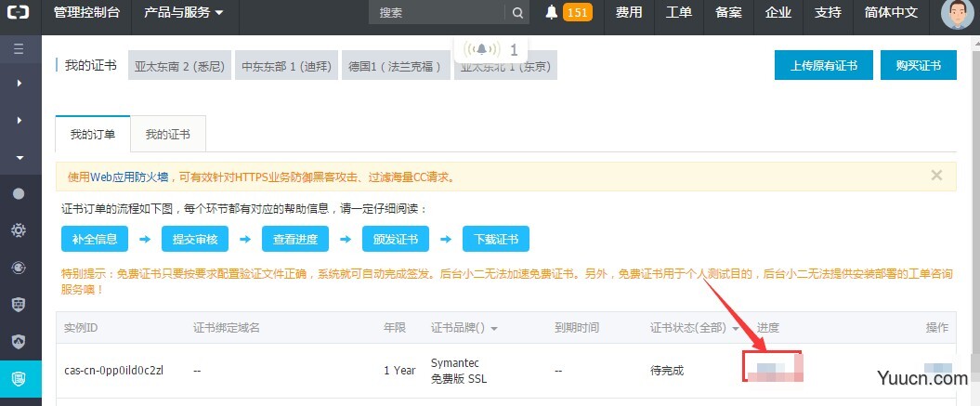
Task: Click instance ID cas-cn-0pp0ild0c2zl
Action: point(113,371)
